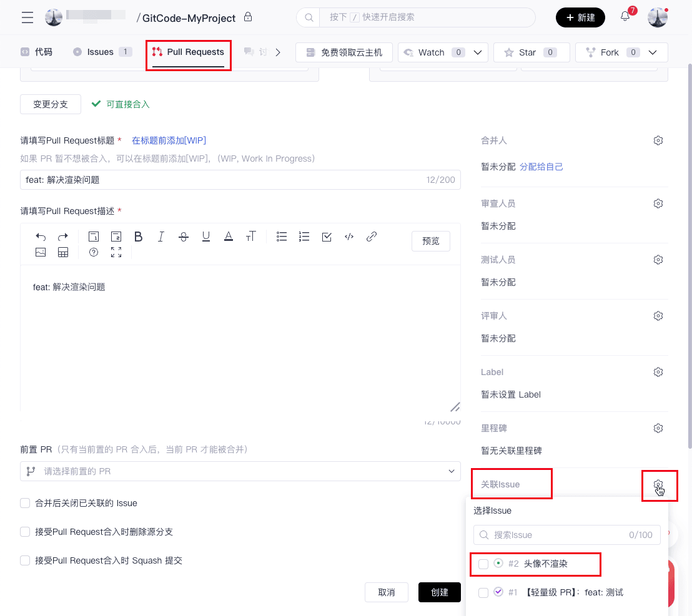Click the undo arrow in editor toolbar
This screenshot has height=616, width=692.
41,237
